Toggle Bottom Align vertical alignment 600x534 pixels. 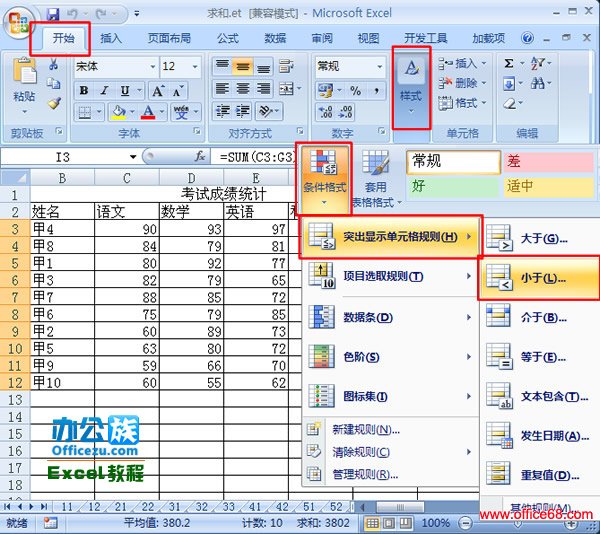coord(263,66)
